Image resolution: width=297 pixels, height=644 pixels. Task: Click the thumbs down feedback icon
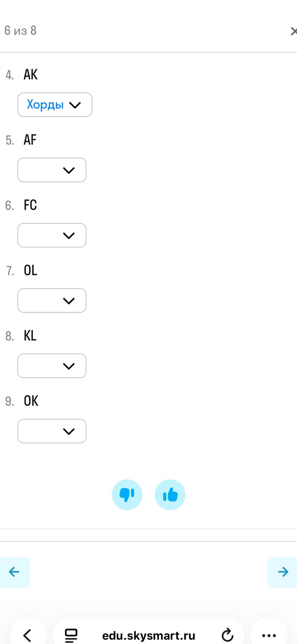[127, 495]
